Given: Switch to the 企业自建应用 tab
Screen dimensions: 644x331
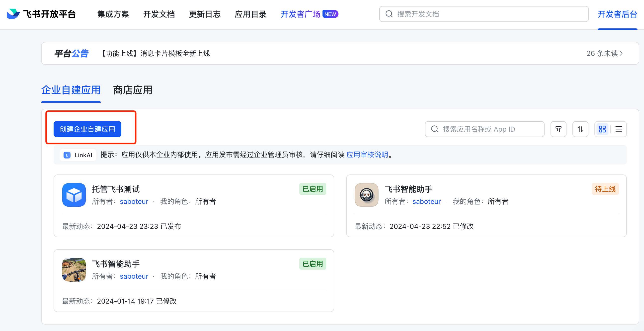Looking at the screenshot, I should click(x=71, y=90).
